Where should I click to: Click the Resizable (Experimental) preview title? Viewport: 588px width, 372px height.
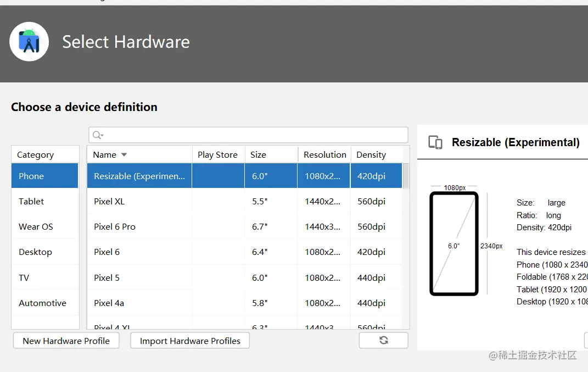pos(516,142)
